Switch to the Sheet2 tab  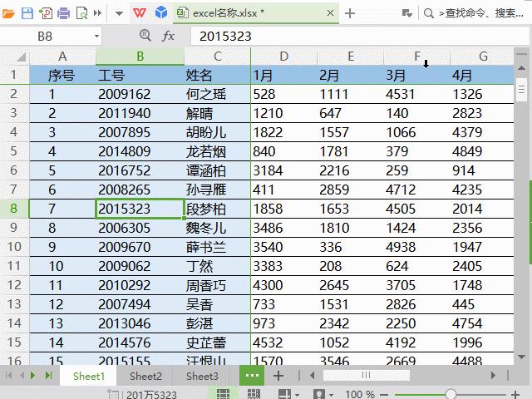(145, 376)
